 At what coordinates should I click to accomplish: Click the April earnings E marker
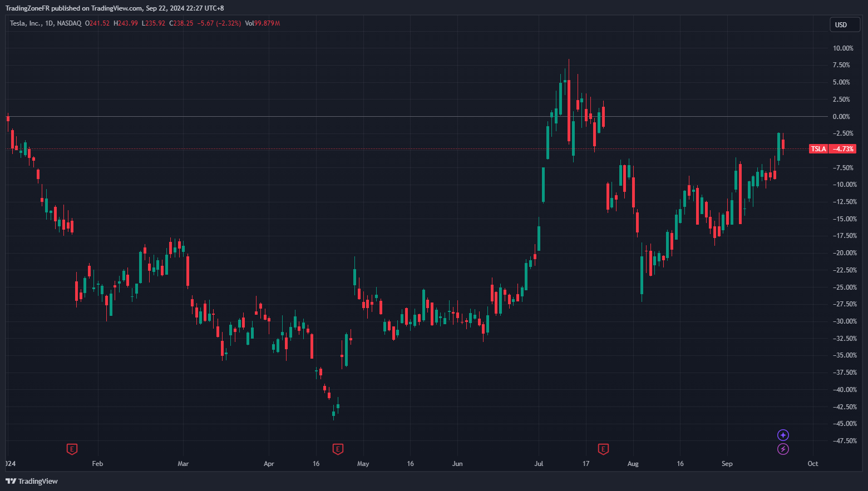pos(338,449)
